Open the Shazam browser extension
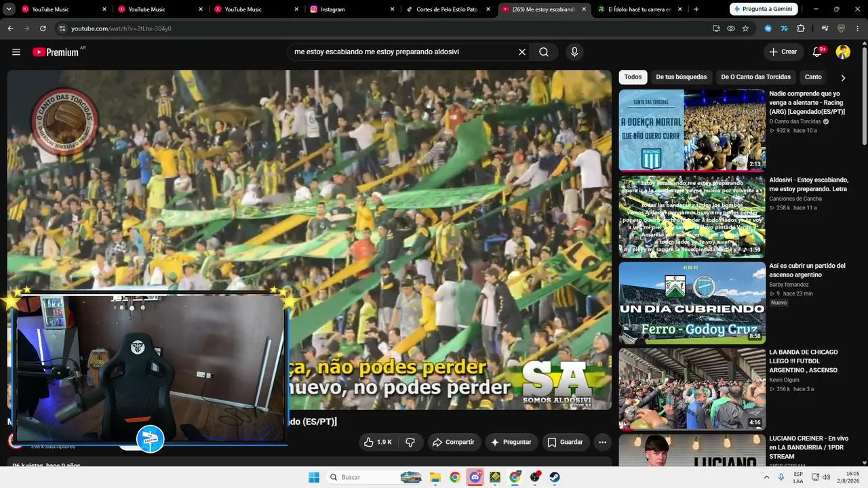This screenshot has height=488, width=868. 768,28
